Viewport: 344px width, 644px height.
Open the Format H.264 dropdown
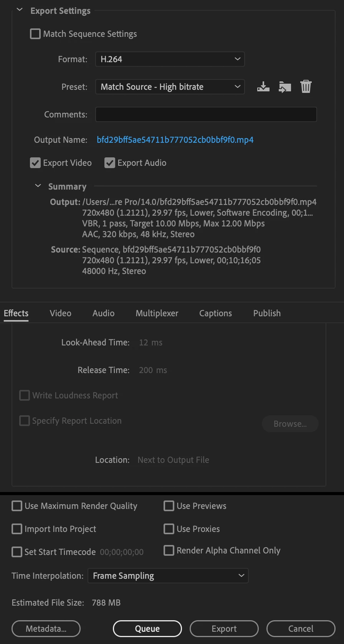[x=170, y=59]
